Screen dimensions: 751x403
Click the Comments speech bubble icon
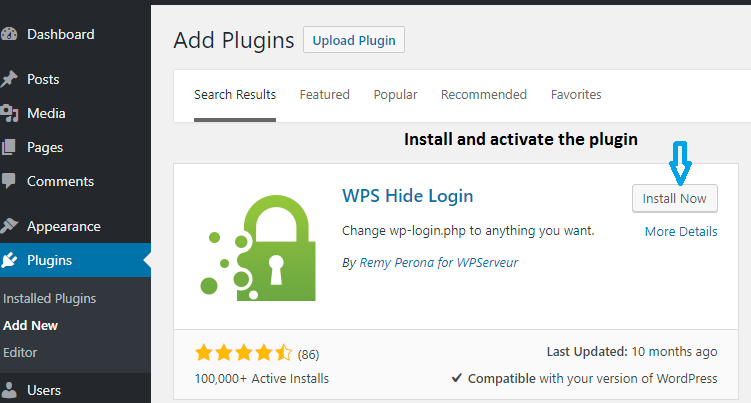[9, 182]
